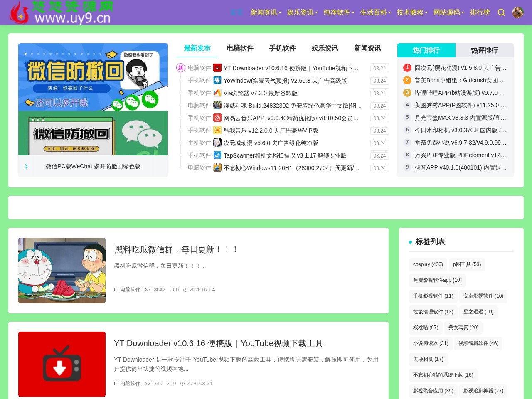Screen dimensions: 532x399
Task: Open Via浏览器 v7.3.0 article link
Action: [x=261, y=93]
